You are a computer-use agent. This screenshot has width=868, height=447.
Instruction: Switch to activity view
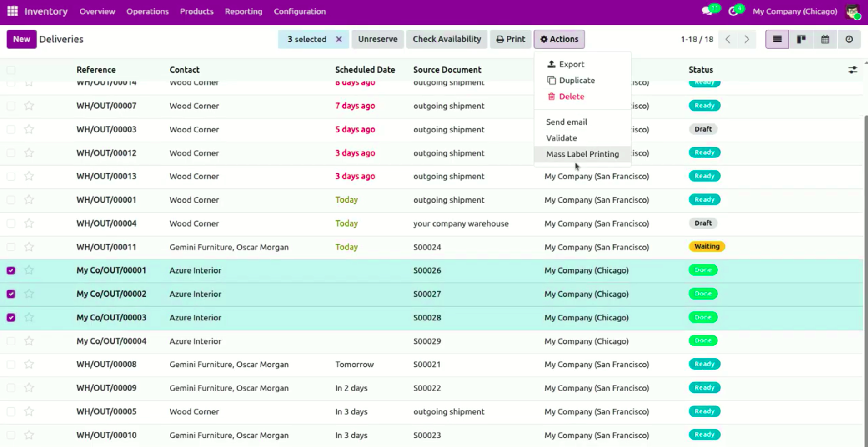pos(849,39)
